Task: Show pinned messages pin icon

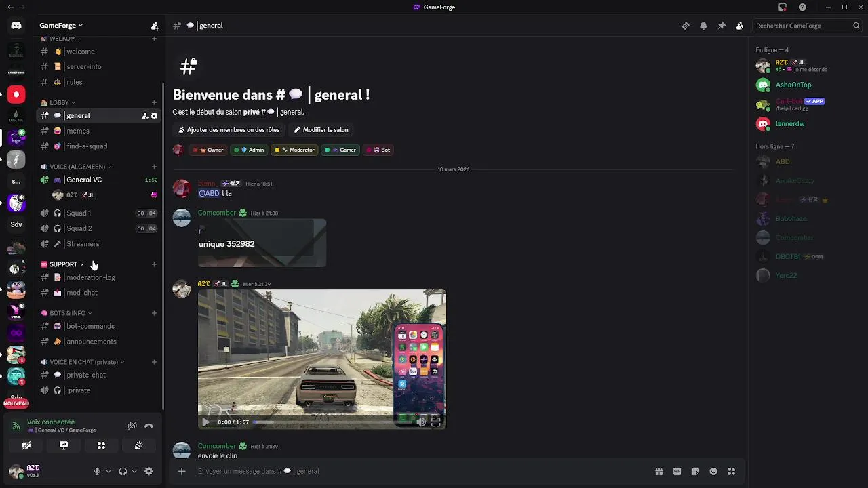Action: pos(722,26)
